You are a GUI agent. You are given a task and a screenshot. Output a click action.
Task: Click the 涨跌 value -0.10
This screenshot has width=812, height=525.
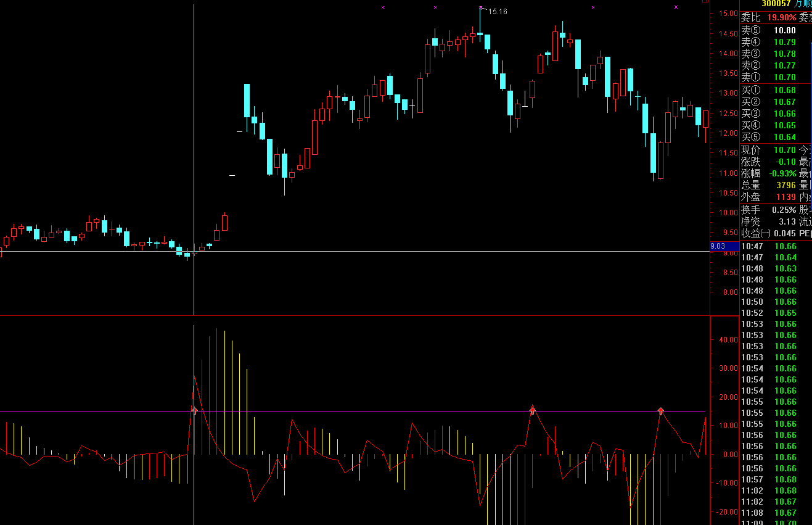click(x=785, y=162)
